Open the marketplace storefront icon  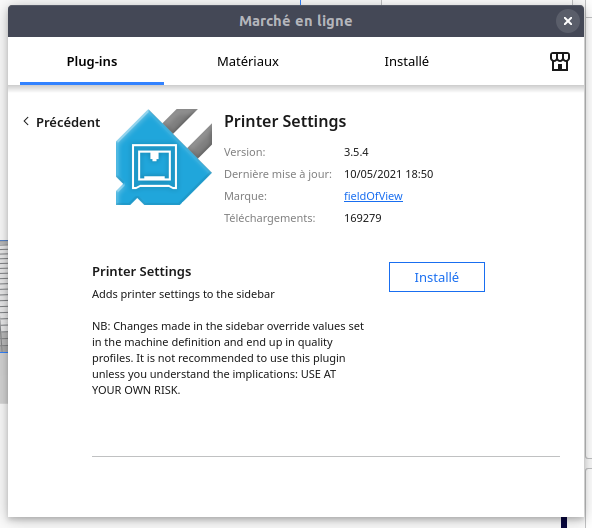pos(560,62)
